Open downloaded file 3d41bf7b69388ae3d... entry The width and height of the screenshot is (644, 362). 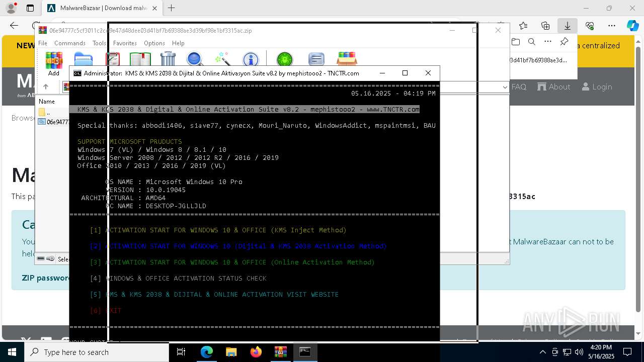[x=538, y=60]
